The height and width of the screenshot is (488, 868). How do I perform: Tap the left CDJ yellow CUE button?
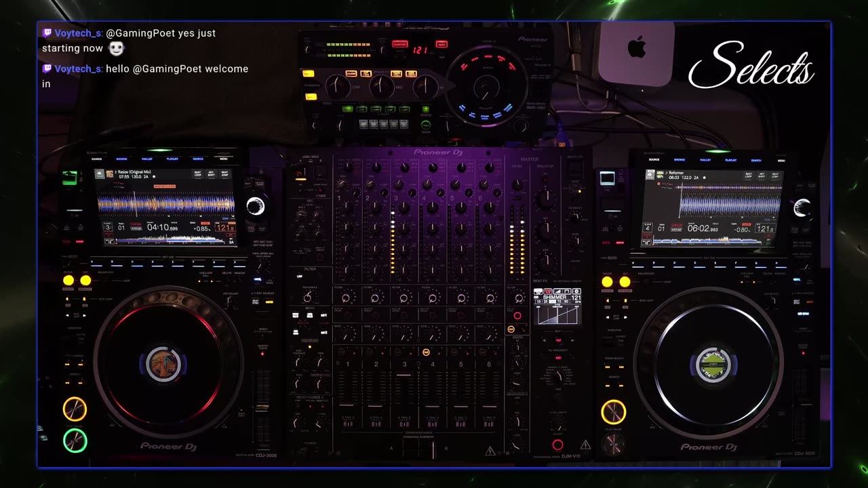click(75, 409)
